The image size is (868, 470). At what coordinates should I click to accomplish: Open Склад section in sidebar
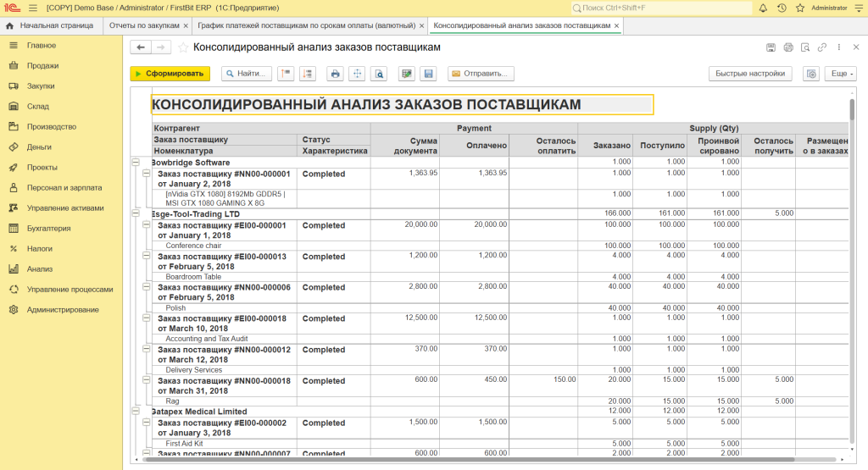pos(61,106)
